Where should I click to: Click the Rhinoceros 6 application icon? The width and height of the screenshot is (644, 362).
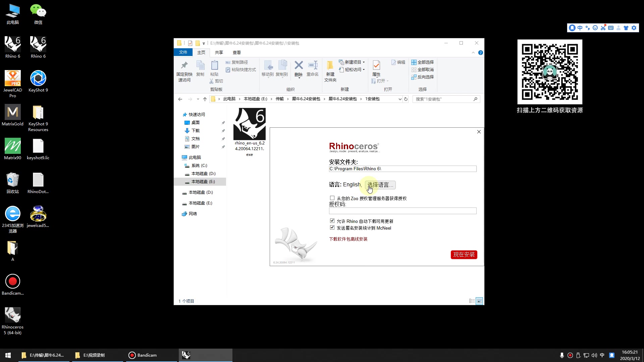click(13, 44)
